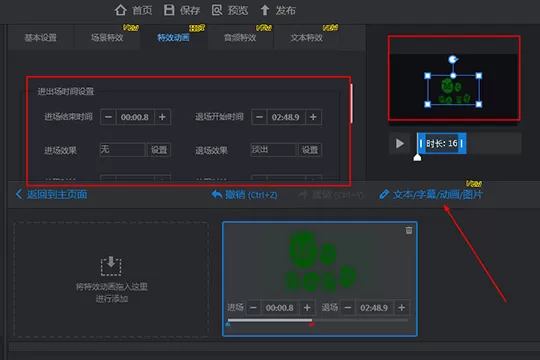Switch to 场景特效 tab

[x=107, y=38]
